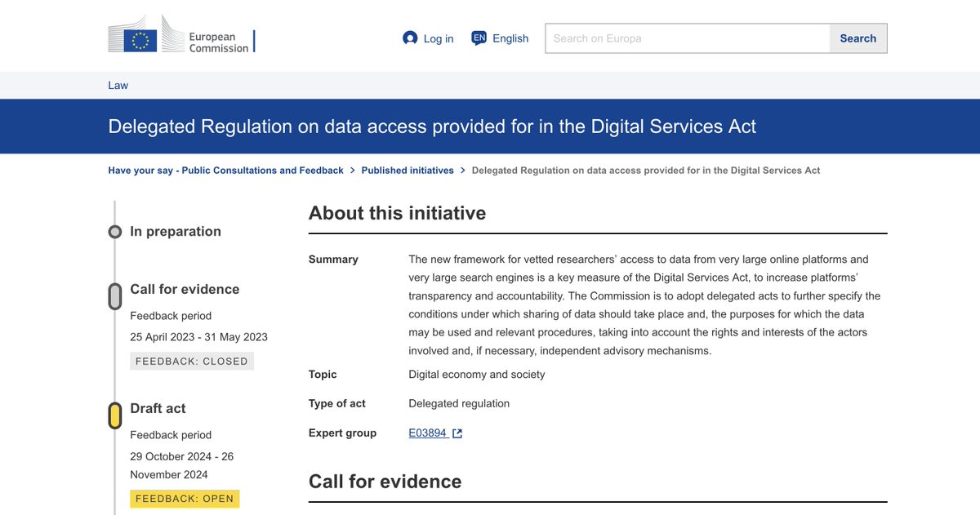The width and height of the screenshot is (980, 515).
Task: Focus the Search on Europa field
Action: [x=688, y=38]
